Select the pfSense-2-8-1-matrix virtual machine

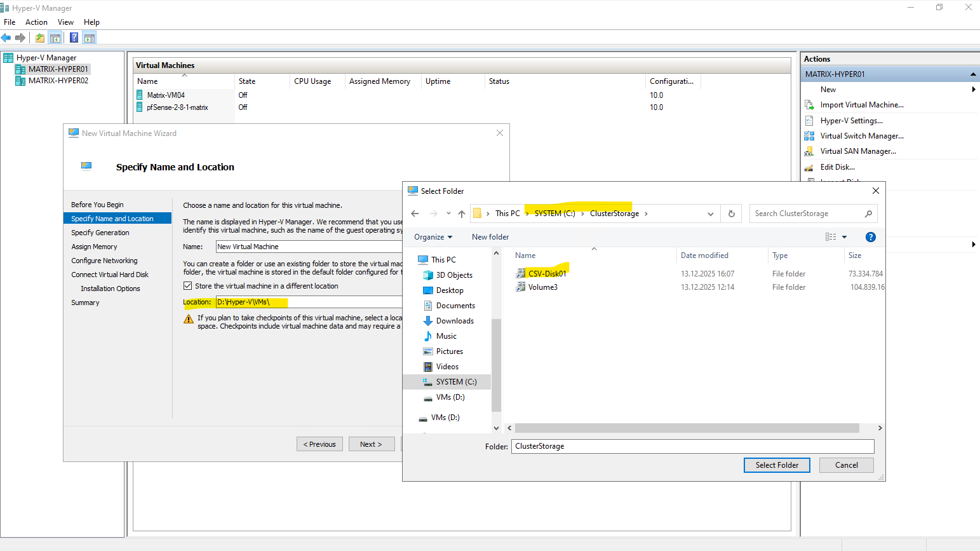click(x=177, y=107)
